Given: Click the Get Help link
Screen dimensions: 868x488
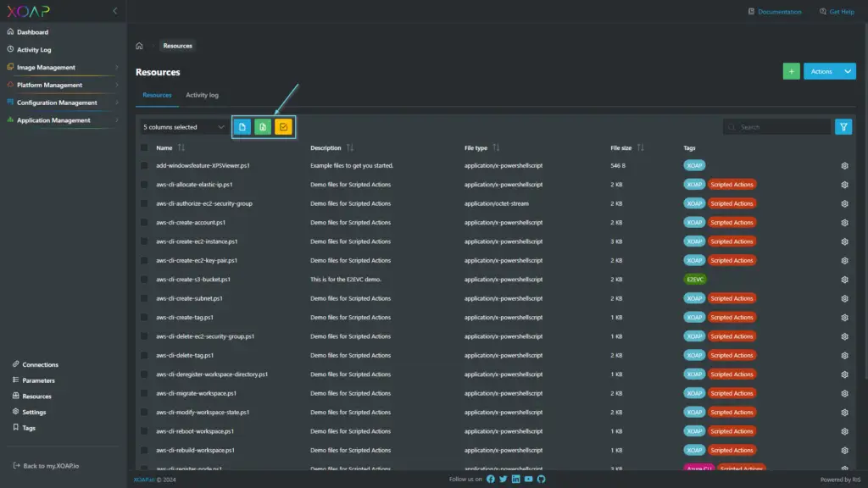Looking at the screenshot, I should click(x=837, y=12).
